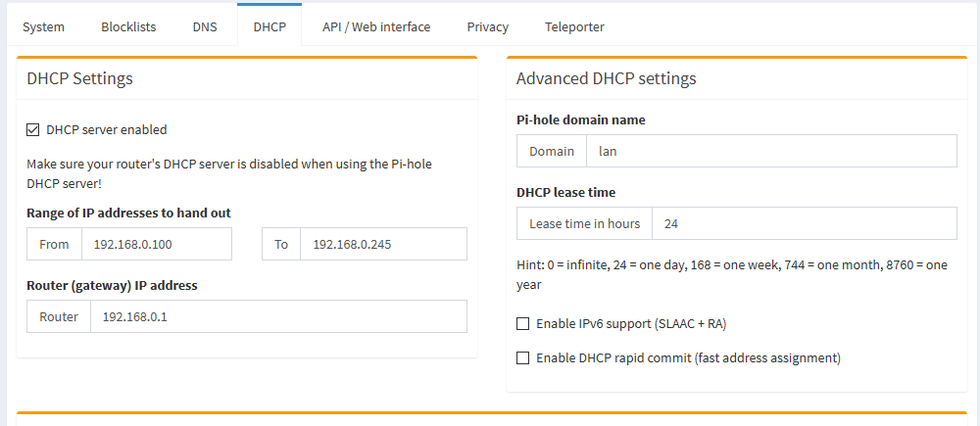980x426 pixels.
Task: Enable DHCP rapid commit checkbox
Action: tap(523, 357)
